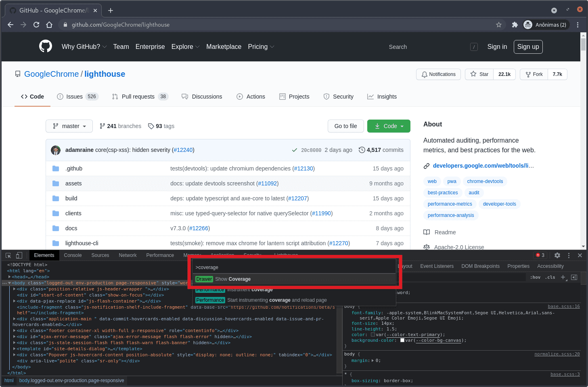Click the 241 branches link

[x=120, y=126]
